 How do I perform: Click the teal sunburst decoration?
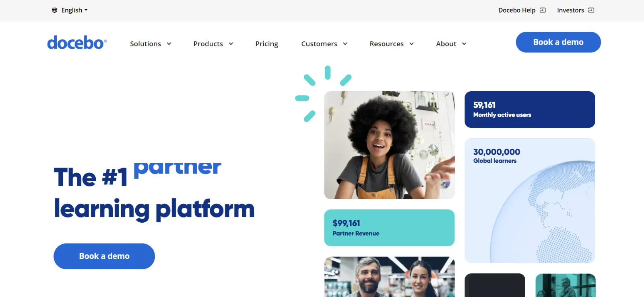click(x=323, y=93)
